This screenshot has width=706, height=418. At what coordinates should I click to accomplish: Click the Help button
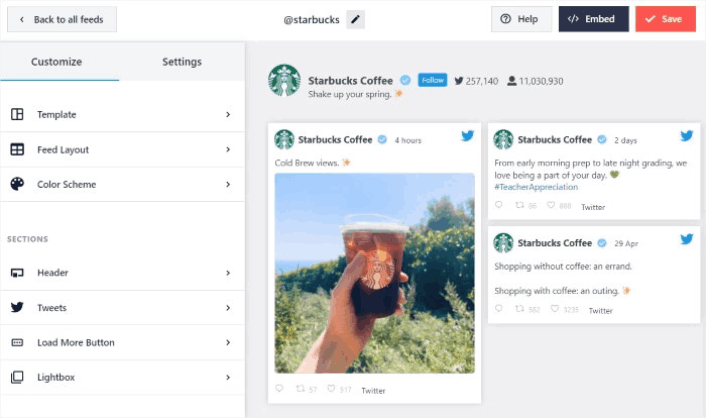(x=521, y=19)
